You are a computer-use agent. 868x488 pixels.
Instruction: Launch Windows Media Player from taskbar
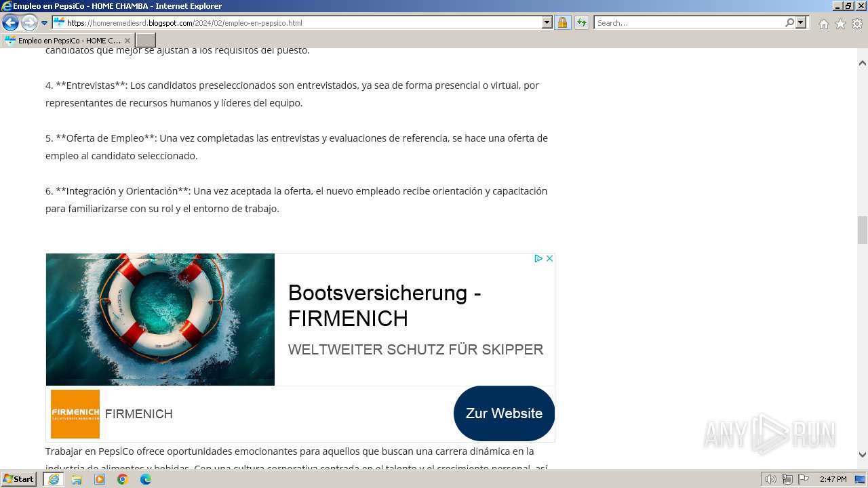tap(100, 479)
